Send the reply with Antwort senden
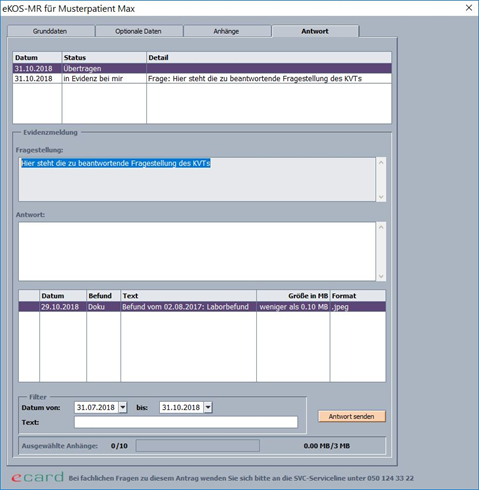The height and width of the screenshot is (490, 479). point(352,416)
